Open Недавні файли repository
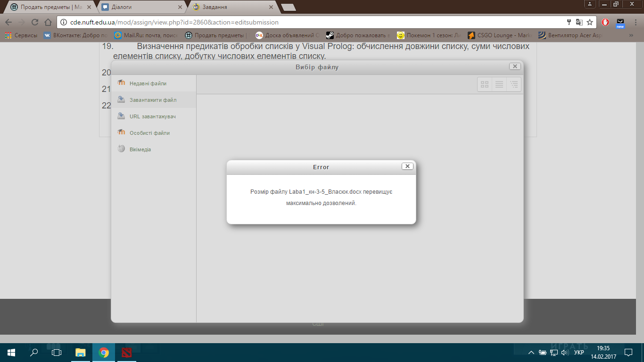This screenshot has height=362, width=644. point(148,83)
